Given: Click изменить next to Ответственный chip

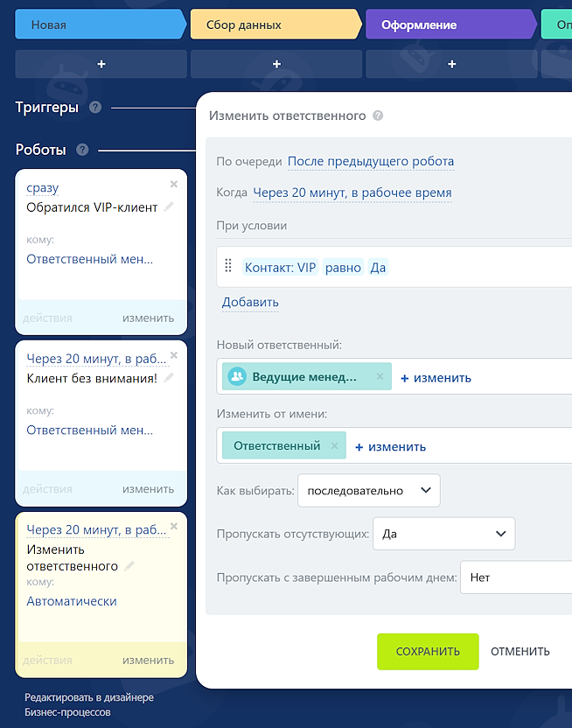Looking at the screenshot, I should point(391,446).
